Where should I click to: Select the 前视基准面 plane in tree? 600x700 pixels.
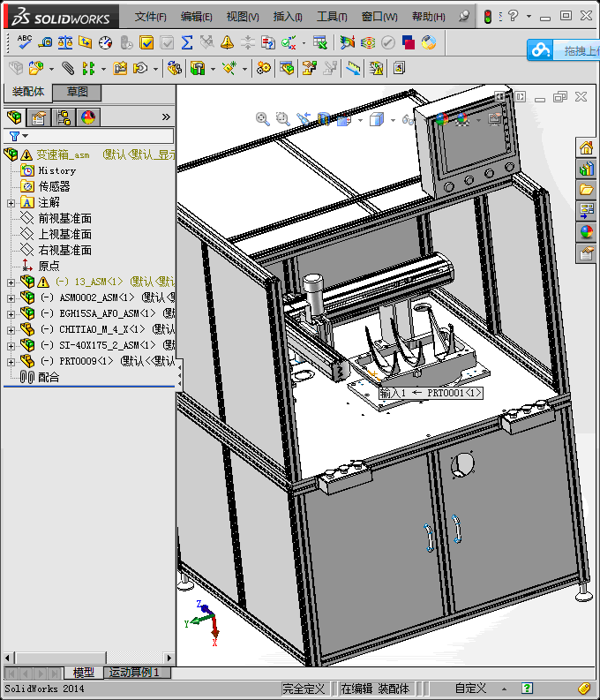pyautogui.click(x=64, y=218)
